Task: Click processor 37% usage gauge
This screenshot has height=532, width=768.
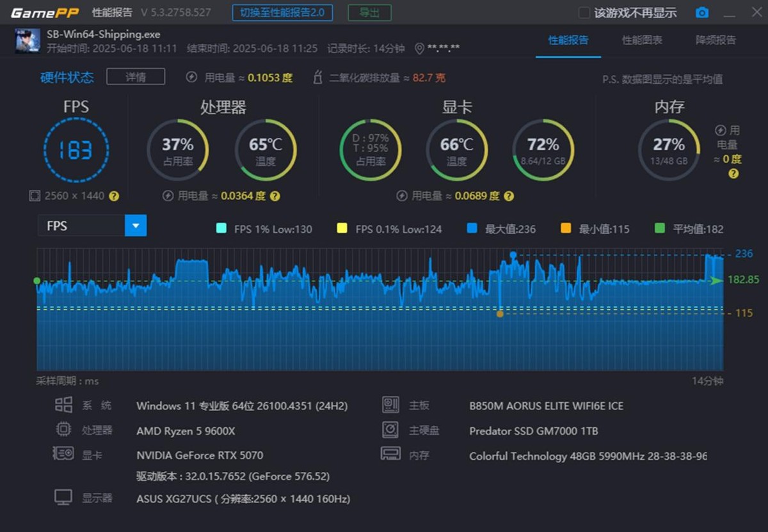Action: (178, 150)
